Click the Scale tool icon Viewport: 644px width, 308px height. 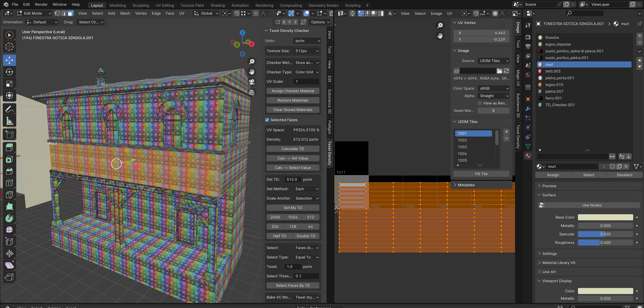point(9,84)
